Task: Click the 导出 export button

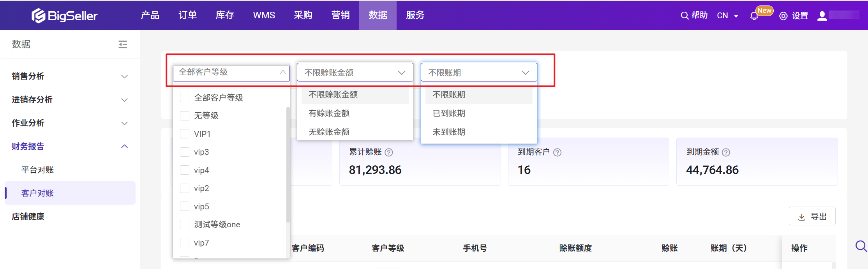Action: (x=812, y=216)
